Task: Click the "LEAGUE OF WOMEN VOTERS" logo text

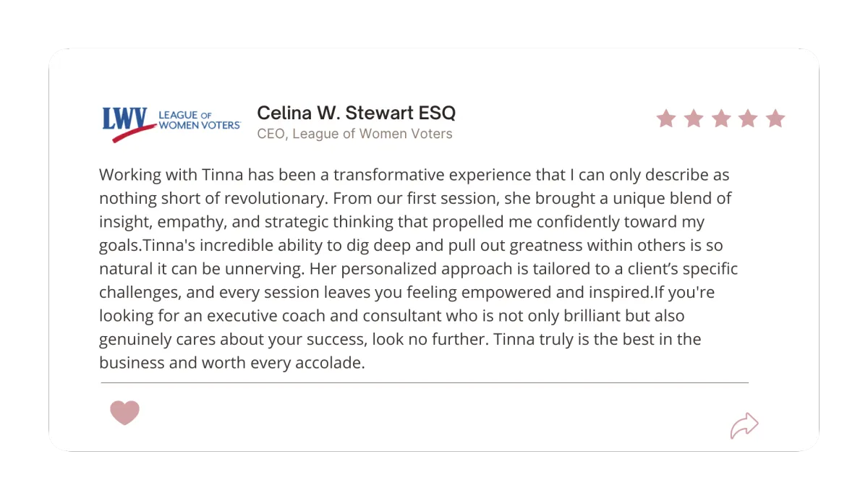Action: point(199,120)
